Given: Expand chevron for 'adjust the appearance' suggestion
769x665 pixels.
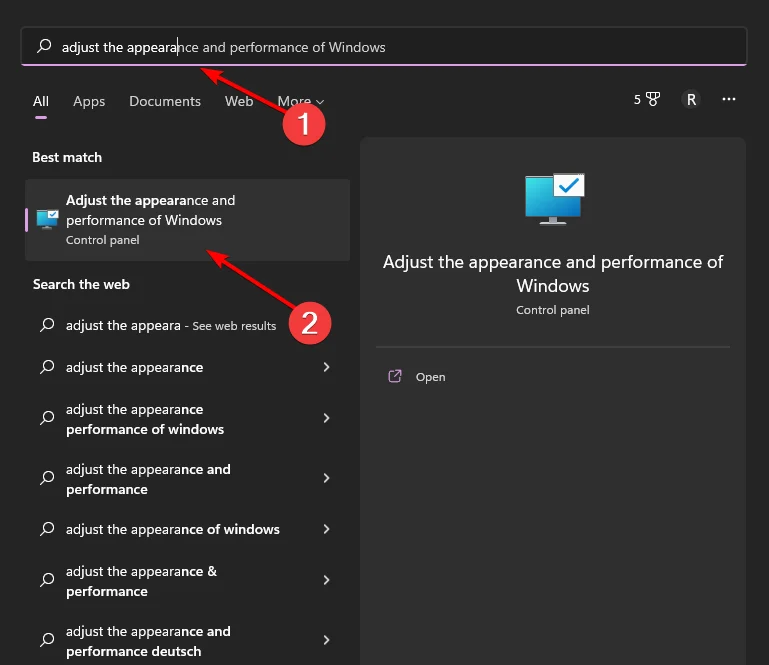Looking at the screenshot, I should click(x=326, y=367).
